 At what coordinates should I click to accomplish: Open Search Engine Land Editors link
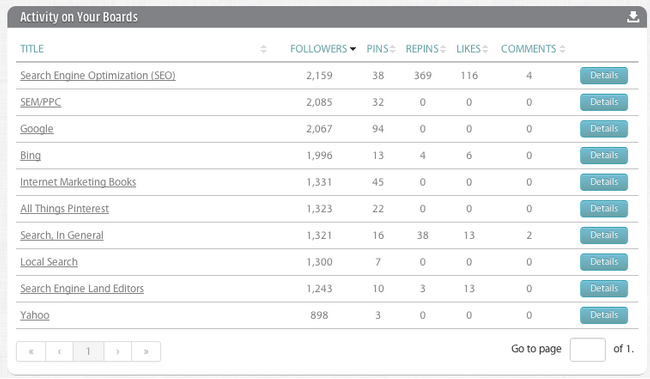point(82,289)
